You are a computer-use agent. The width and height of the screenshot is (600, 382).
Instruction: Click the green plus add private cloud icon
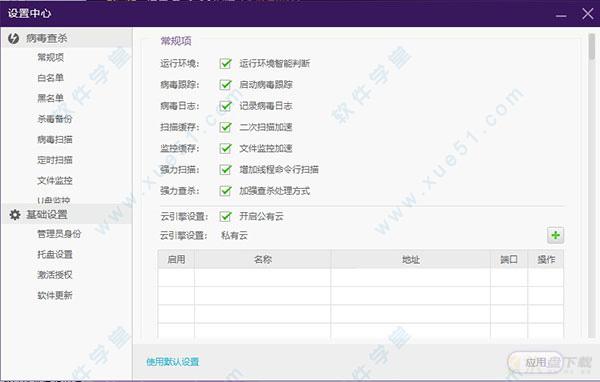pyautogui.click(x=556, y=235)
